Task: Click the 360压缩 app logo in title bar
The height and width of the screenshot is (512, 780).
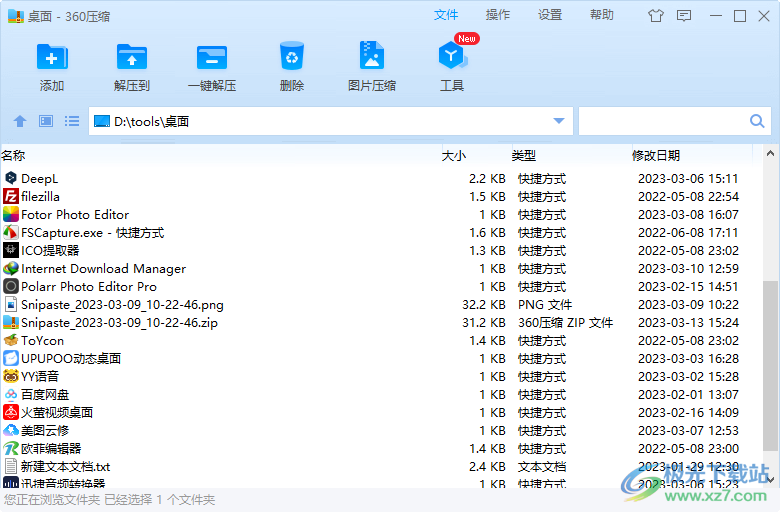Action: click(16, 16)
